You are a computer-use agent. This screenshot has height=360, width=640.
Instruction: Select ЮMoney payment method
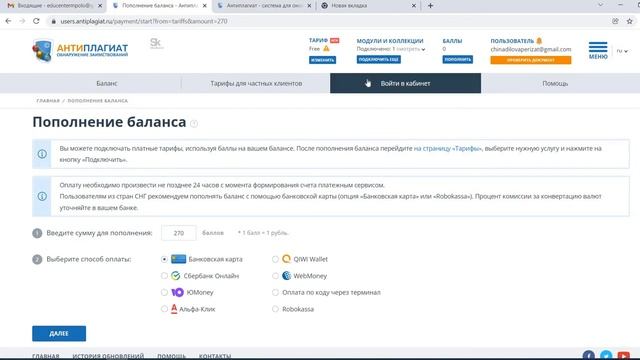pyautogui.click(x=164, y=292)
